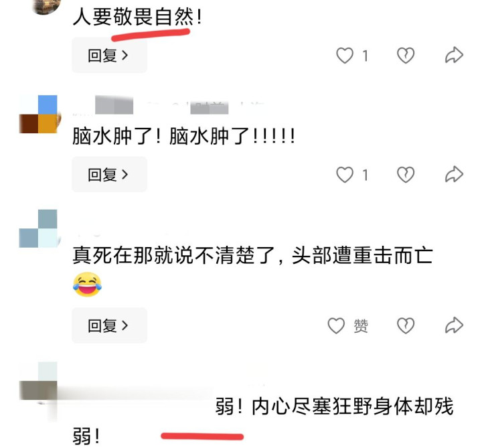Tap the 内心尽塞狂野身体却残弱 comment text
The image size is (482, 448).
(x=263, y=421)
